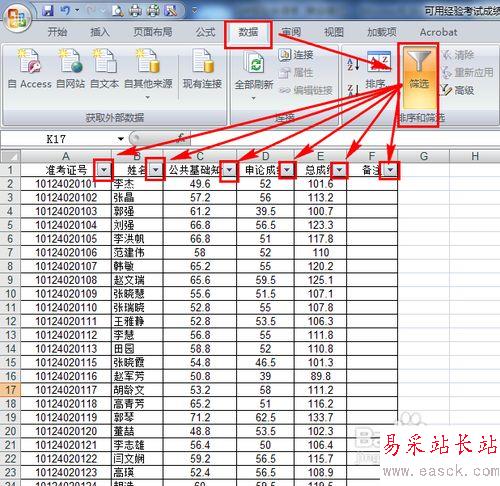Select row 2 header
The width and height of the screenshot is (500, 486).
coord(10,184)
